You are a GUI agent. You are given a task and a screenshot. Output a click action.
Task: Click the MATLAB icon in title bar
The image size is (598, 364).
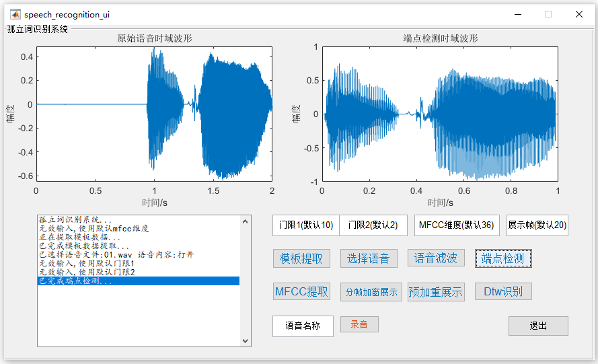click(x=15, y=15)
